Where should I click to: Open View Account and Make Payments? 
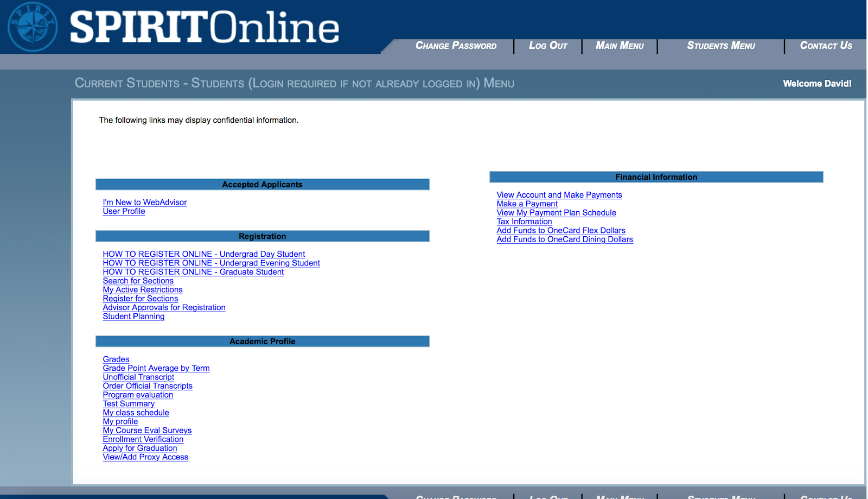(559, 195)
